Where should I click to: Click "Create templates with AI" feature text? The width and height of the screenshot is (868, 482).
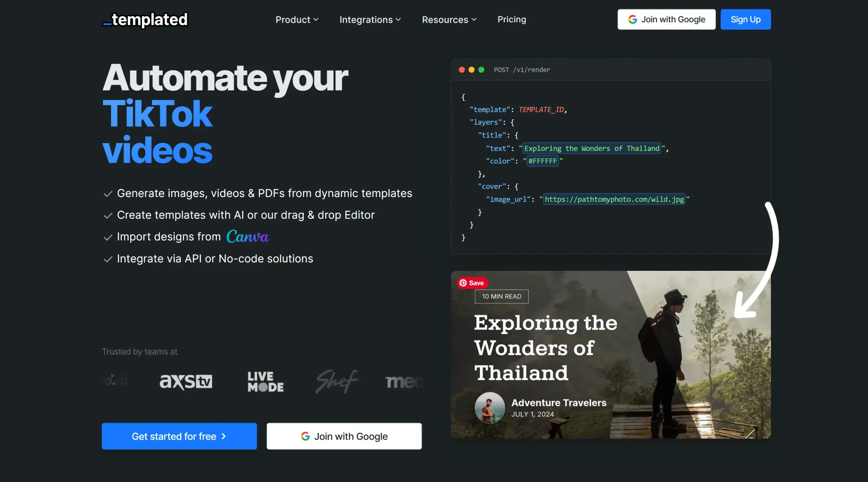[x=246, y=215]
